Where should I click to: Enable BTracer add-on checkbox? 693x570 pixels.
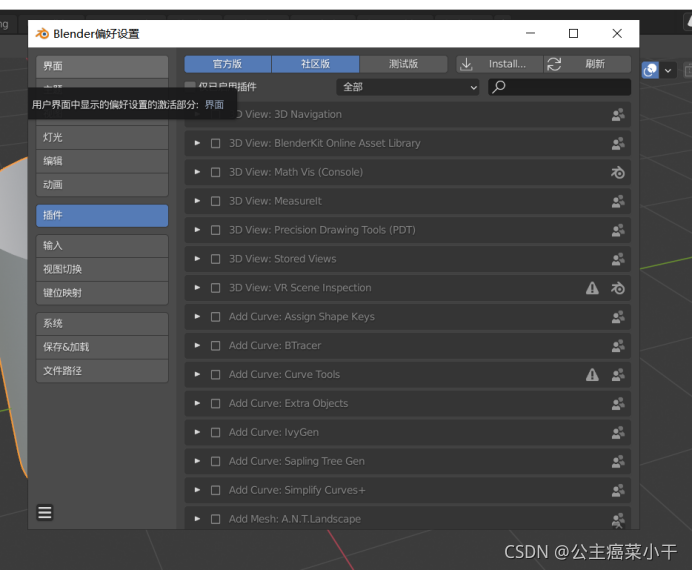[x=215, y=346]
